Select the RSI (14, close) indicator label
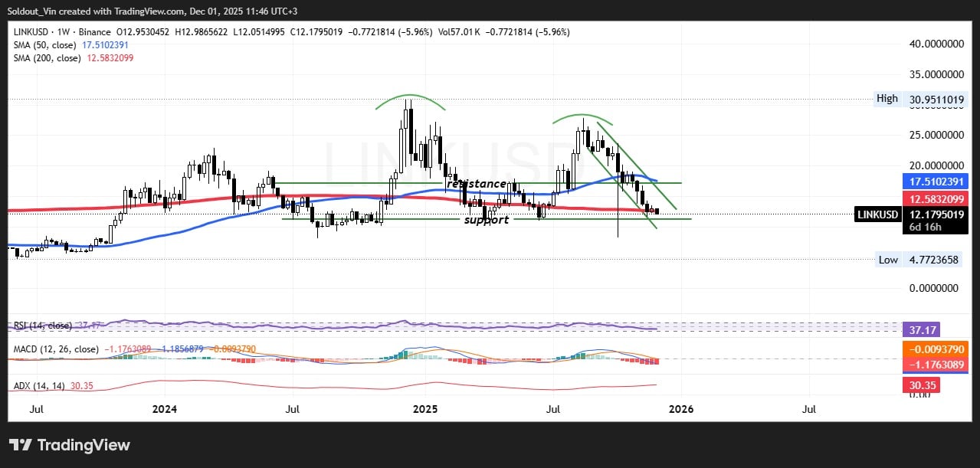This screenshot has width=980, height=468. [41, 326]
